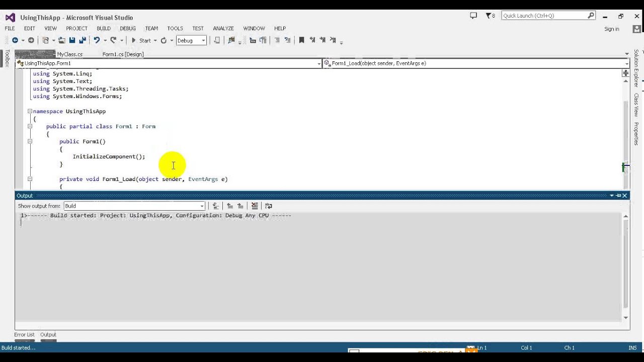644x362 pixels.
Task: Collapse the Form1_Load method block
Action: pyautogui.click(x=30, y=179)
